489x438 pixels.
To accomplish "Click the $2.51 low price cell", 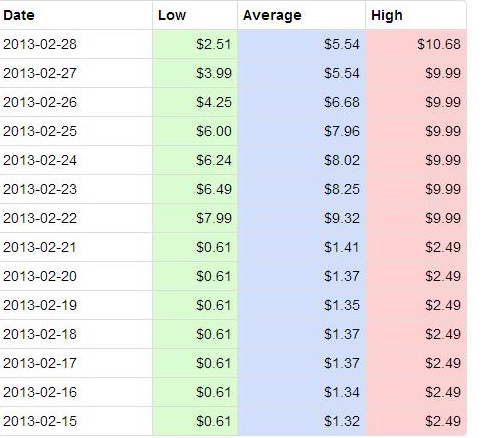I will [x=195, y=44].
